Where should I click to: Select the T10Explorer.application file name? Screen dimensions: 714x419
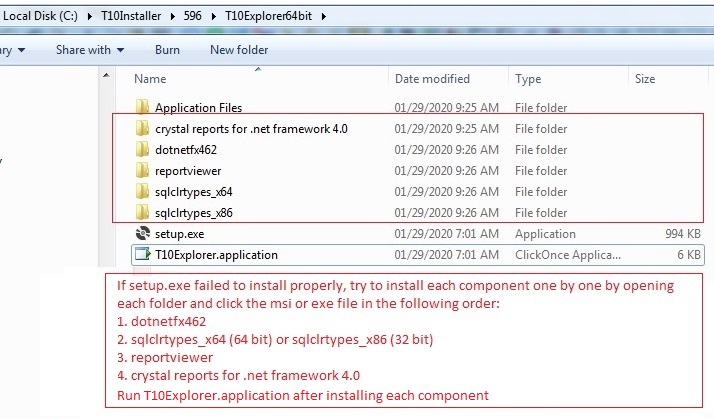point(216,255)
